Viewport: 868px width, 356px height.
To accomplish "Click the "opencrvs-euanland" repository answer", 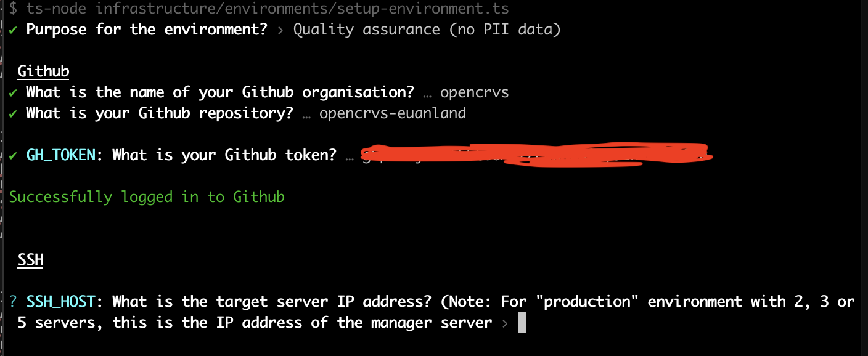I will pos(392,113).
